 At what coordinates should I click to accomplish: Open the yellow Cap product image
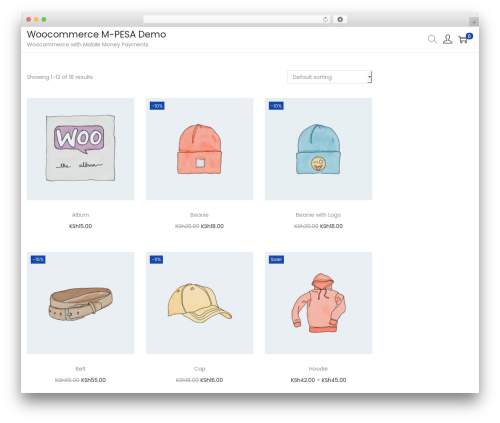(x=199, y=303)
